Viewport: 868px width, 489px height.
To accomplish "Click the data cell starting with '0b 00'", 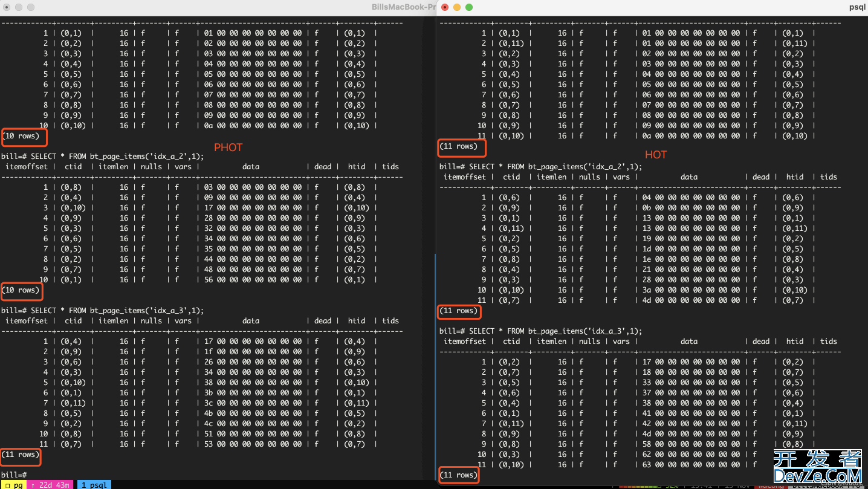I will [691, 208].
